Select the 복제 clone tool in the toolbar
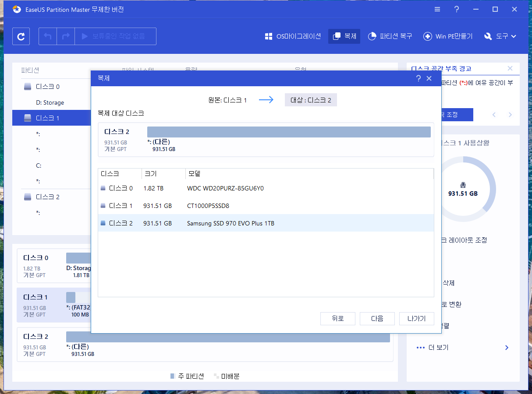This screenshot has height=394, width=532. (x=344, y=36)
